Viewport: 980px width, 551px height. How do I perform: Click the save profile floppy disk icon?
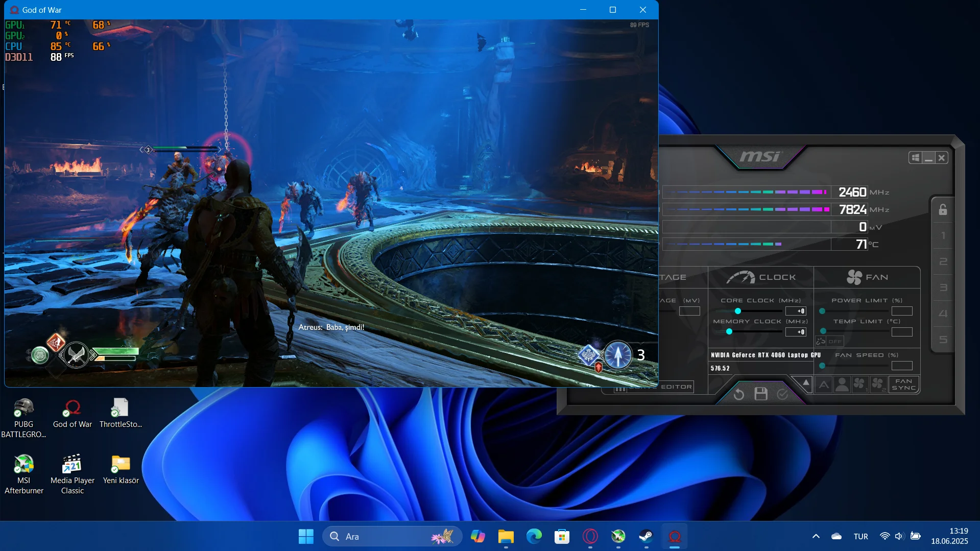click(x=761, y=394)
